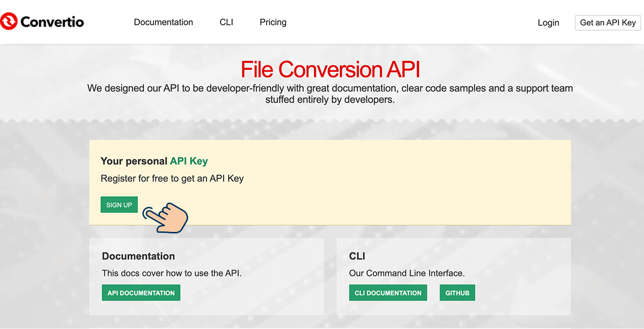Click the partially visible card at page bottom
Image resolution: width=644 pixels, height=329 pixels.
[330, 327]
